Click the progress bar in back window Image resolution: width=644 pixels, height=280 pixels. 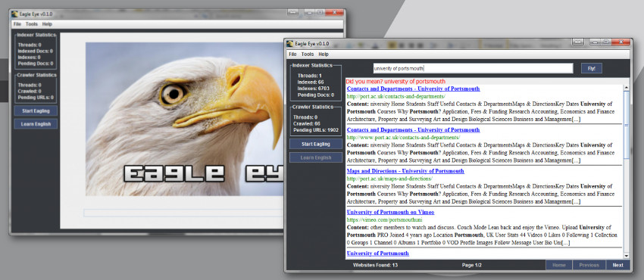(183, 213)
